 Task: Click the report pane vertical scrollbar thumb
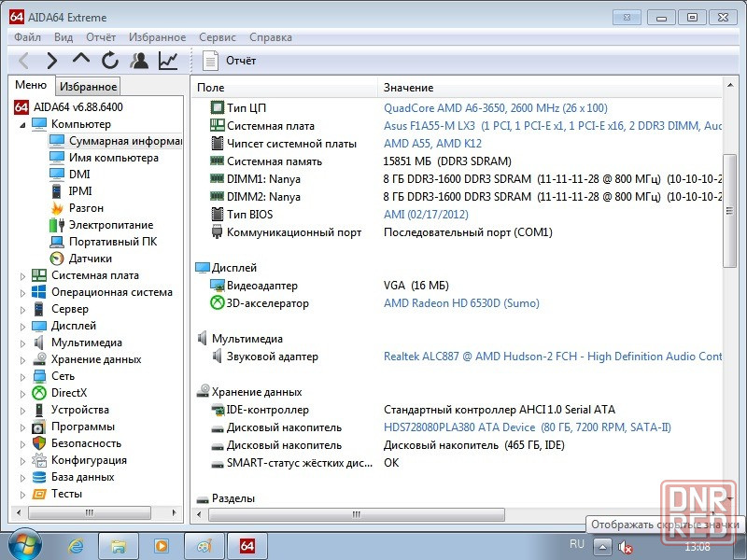[x=729, y=211]
